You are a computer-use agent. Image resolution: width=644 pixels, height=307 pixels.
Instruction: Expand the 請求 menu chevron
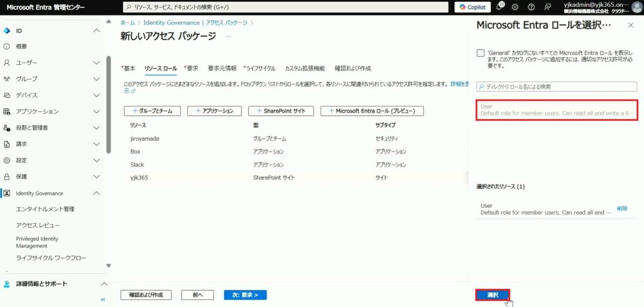click(96, 144)
